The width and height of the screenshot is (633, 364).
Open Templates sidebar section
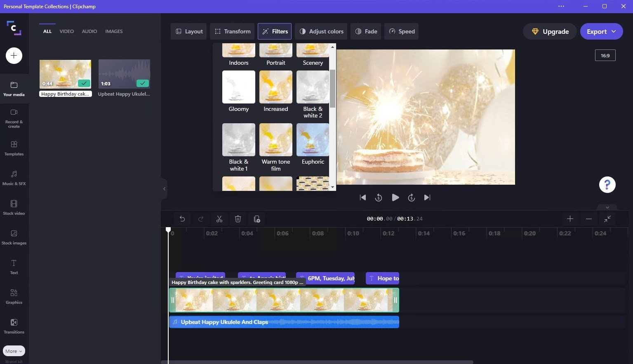(14, 148)
